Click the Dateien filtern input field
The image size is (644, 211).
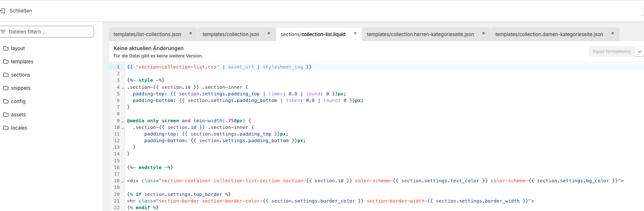(50, 32)
